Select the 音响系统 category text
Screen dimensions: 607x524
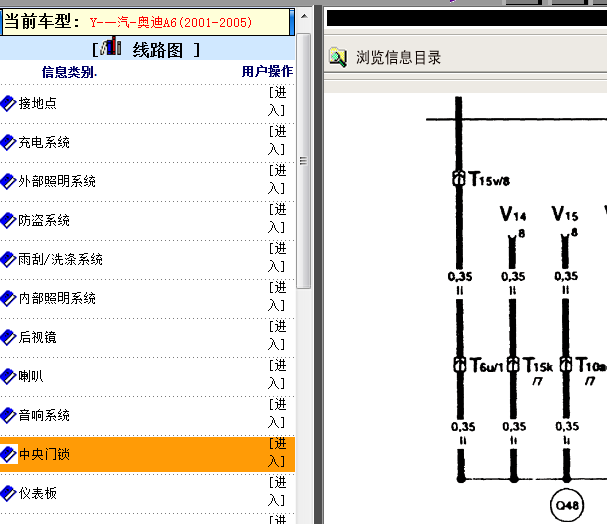tap(44, 415)
